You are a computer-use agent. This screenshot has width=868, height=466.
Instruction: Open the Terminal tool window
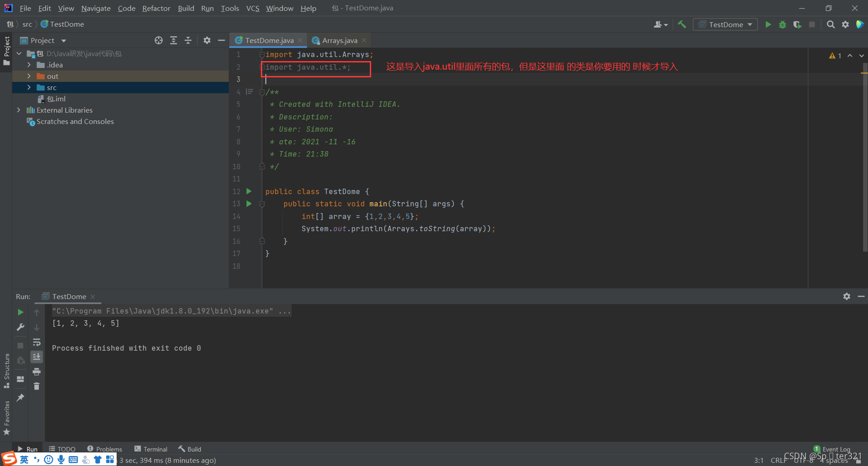pos(151,449)
